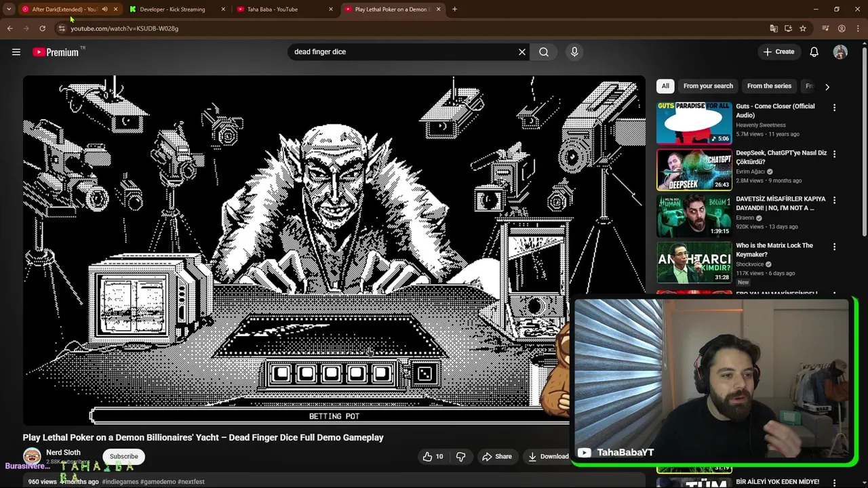Like the video with thumbs up

(433, 456)
